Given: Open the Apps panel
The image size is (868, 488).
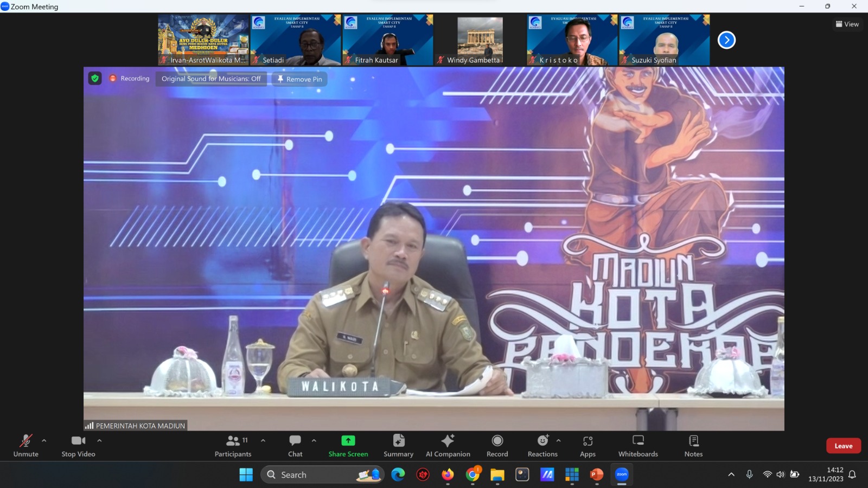Looking at the screenshot, I should coord(588,446).
